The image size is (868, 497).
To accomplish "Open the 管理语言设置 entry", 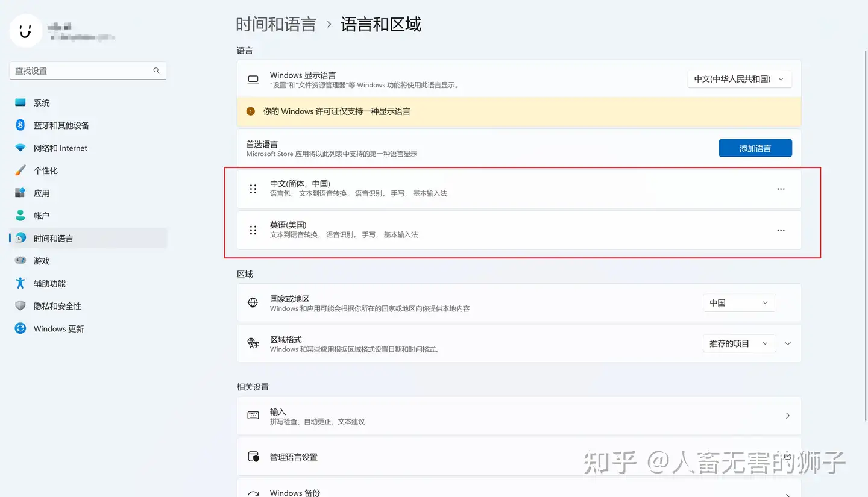I will pos(519,457).
